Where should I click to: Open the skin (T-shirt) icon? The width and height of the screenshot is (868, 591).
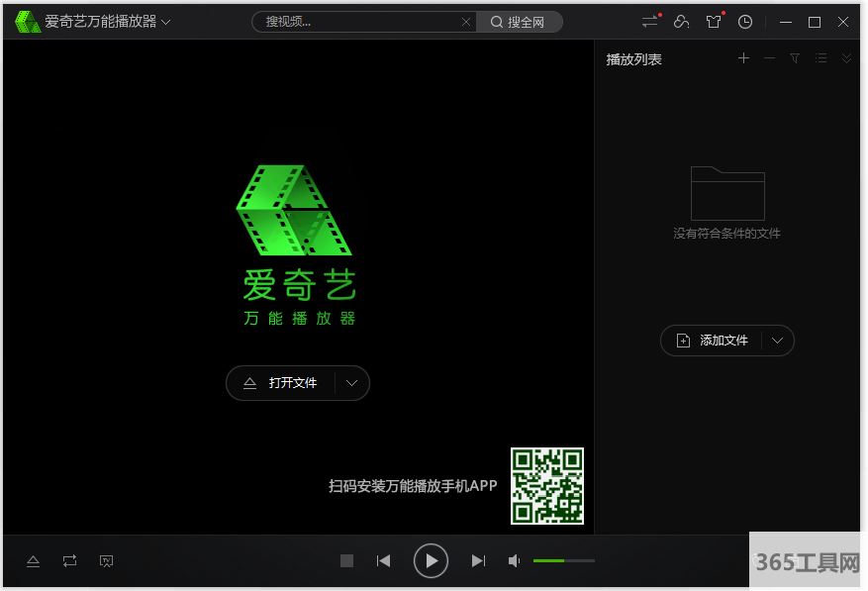point(714,22)
